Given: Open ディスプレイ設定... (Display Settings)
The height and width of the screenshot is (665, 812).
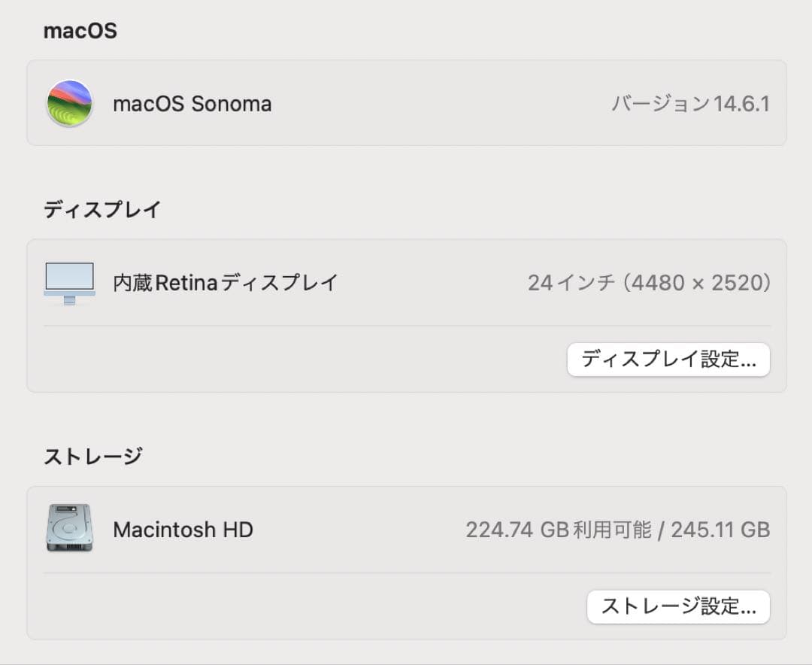Looking at the screenshot, I should [x=668, y=360].
